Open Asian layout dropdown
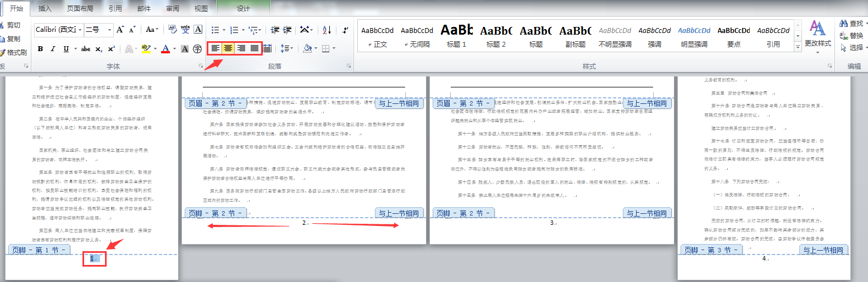The image size is (868, 282). (x=306, y=30)
